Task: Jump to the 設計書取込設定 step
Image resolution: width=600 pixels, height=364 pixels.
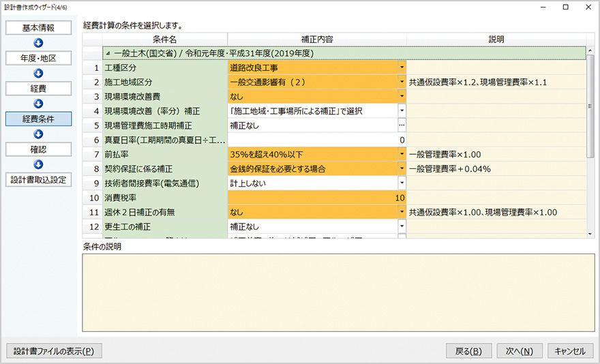Action: tap(37, 179)
